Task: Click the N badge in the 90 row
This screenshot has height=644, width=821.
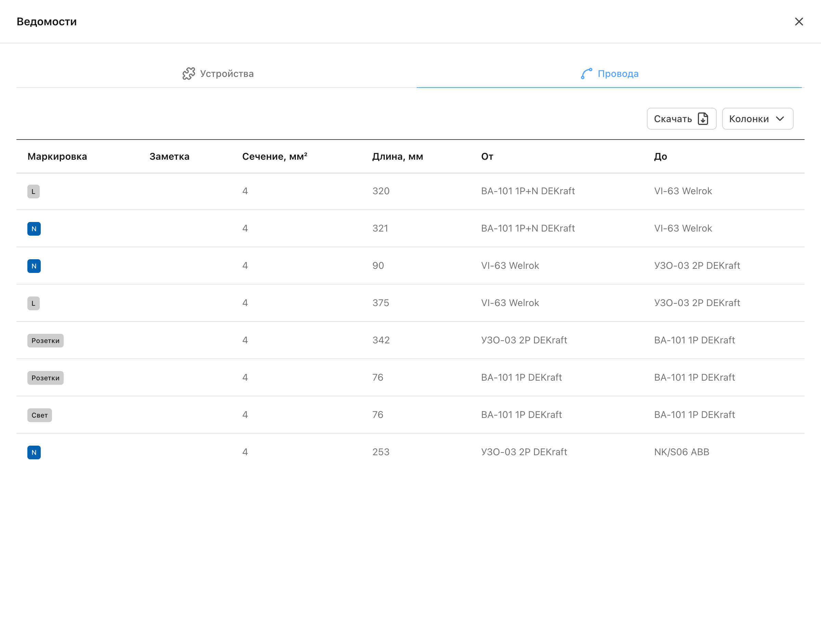Action: tap(34, 266)
